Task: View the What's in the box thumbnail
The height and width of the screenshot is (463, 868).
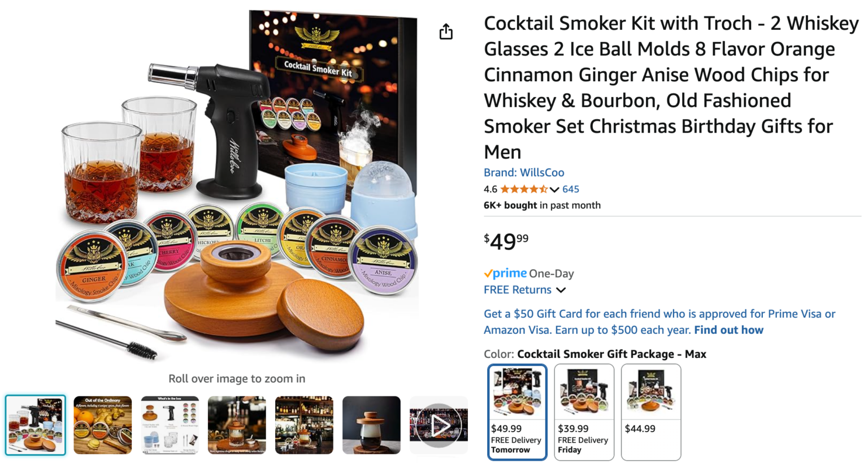Action: 170,425
